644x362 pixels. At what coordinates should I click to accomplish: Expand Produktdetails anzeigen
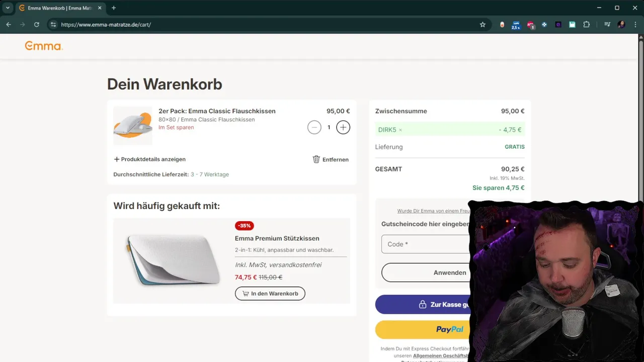[149, 159]
